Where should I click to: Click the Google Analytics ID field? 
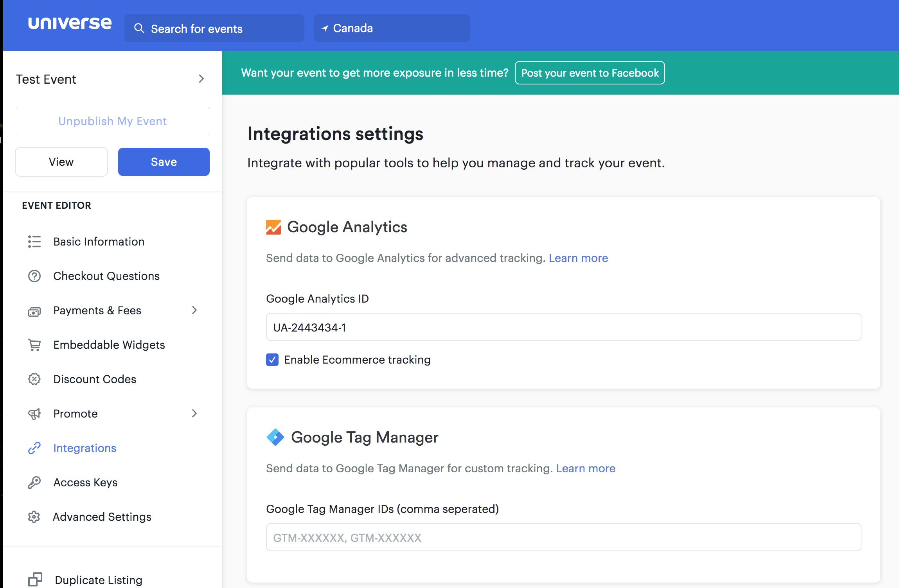click(x=564, y=327)
